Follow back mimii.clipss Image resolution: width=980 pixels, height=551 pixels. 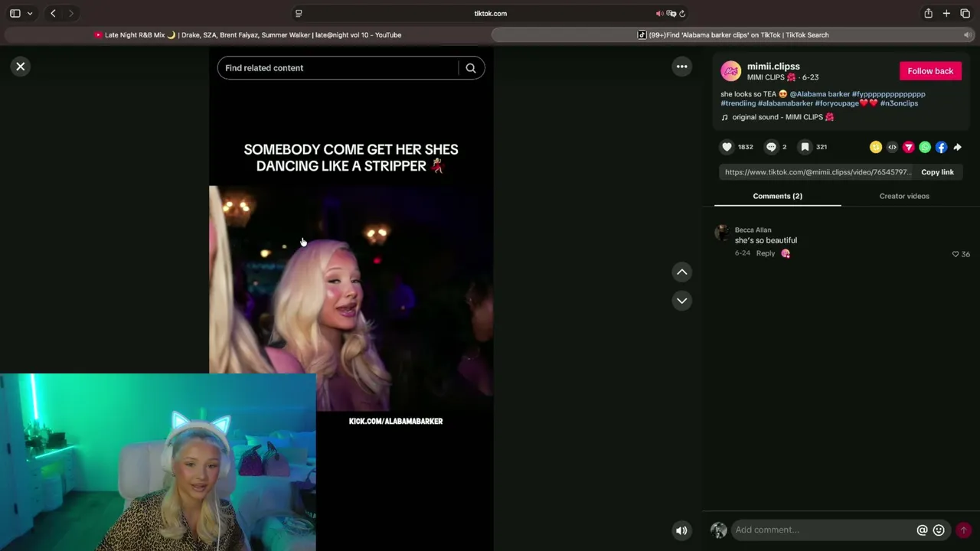[930, 71]
